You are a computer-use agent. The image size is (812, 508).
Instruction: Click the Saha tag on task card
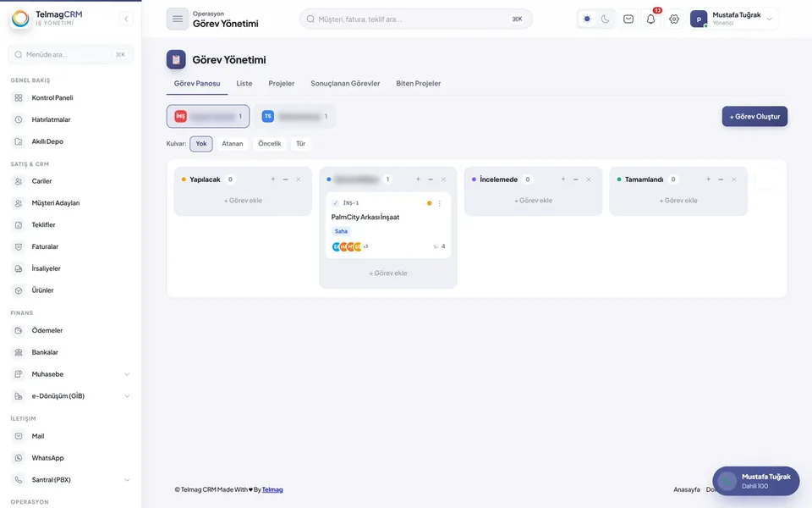[341, 231]
